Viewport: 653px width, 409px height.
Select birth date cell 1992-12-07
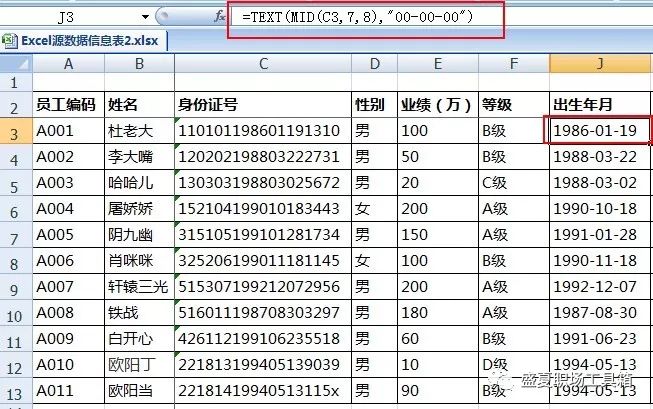point(600,287)
